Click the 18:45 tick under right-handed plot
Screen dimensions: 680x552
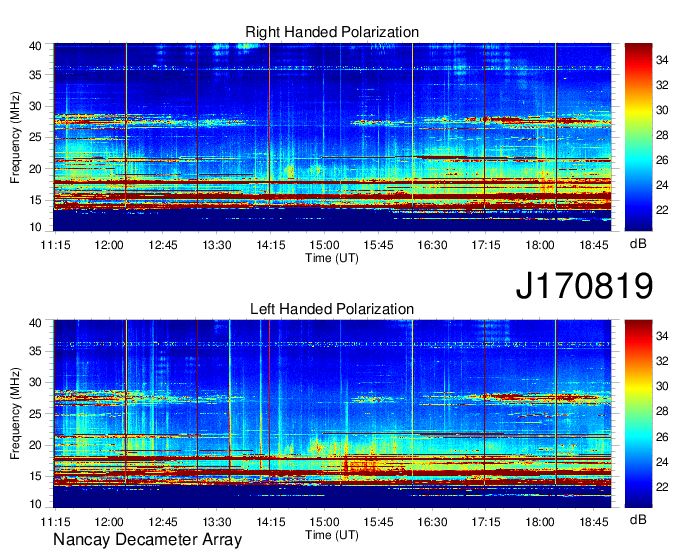(594, 245)
